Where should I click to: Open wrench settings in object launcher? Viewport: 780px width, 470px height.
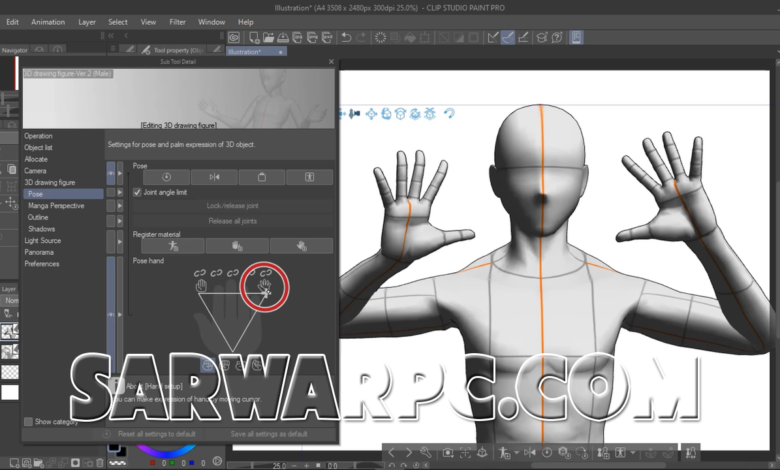(426, 453)
